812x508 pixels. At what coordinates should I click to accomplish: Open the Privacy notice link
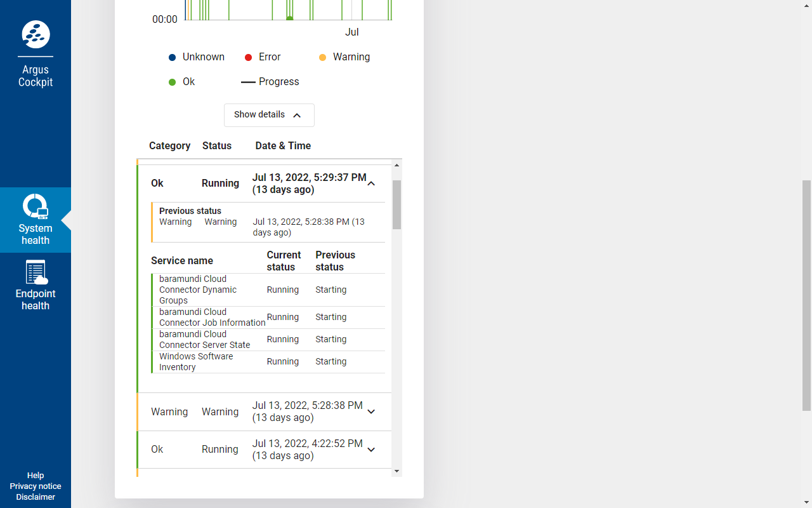point(36,486)
